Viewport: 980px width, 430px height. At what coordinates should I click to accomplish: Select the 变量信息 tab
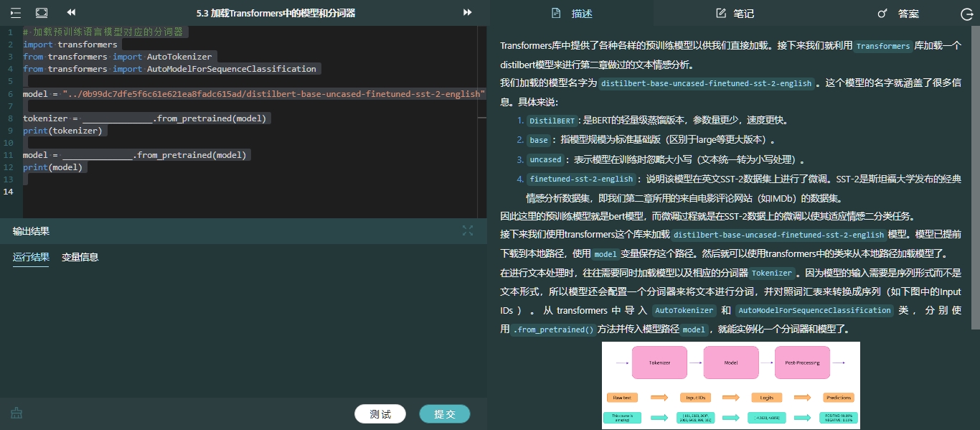80,257
